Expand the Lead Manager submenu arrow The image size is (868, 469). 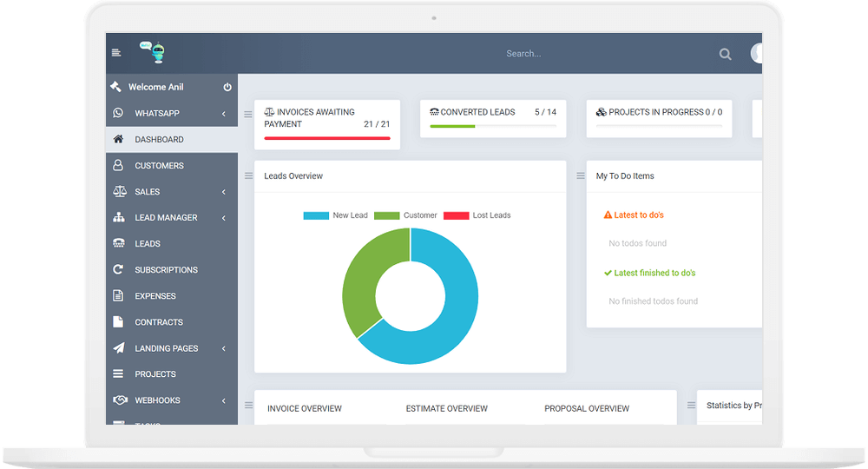[223, 218]
